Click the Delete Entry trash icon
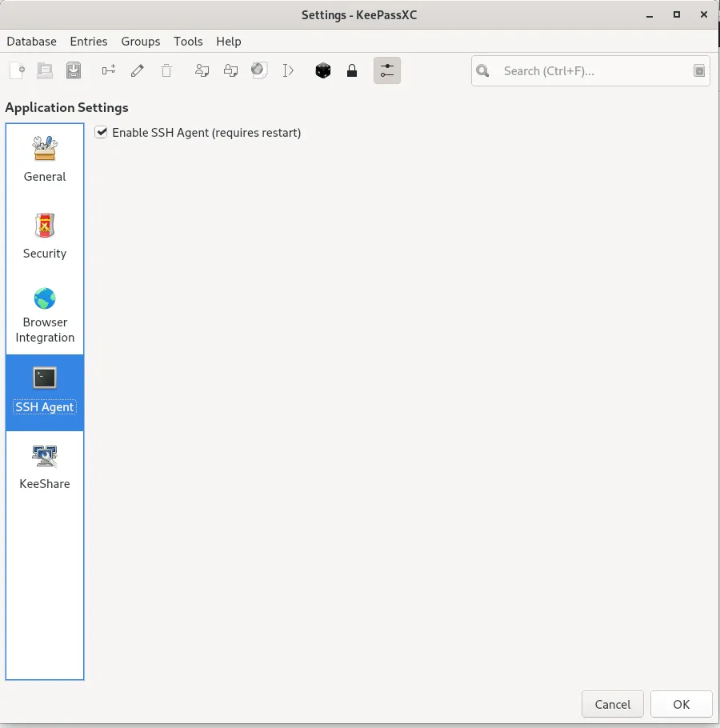This screenshot has height=728, width=720. click(166, 71)
